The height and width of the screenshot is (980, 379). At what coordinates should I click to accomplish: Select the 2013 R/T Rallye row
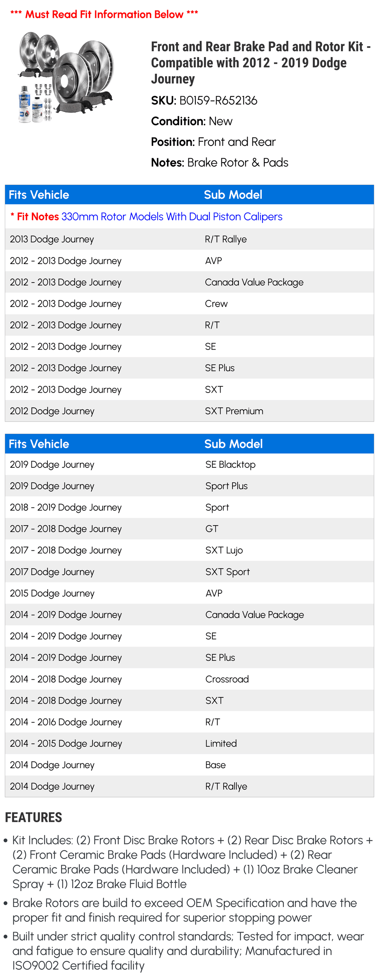pos(189,239)
